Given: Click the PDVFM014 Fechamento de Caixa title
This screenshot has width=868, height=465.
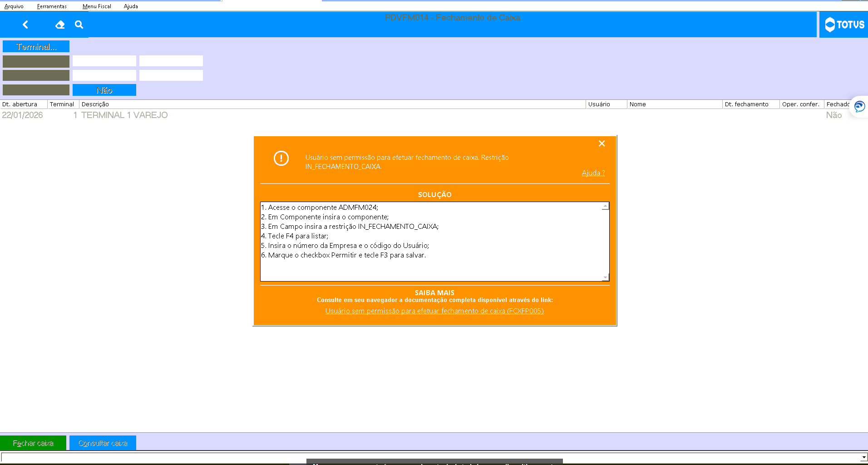Looking at the screenshot, I should coord(453,18).
